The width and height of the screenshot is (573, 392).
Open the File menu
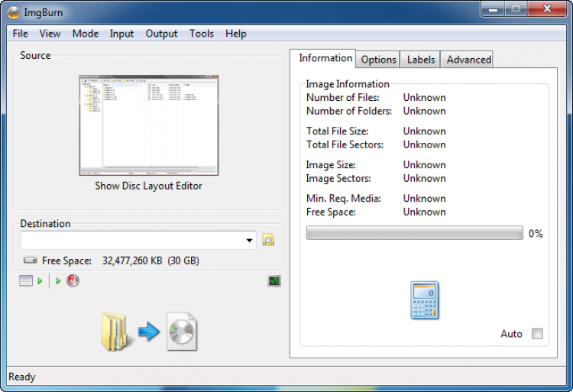[x=21, y=34]
